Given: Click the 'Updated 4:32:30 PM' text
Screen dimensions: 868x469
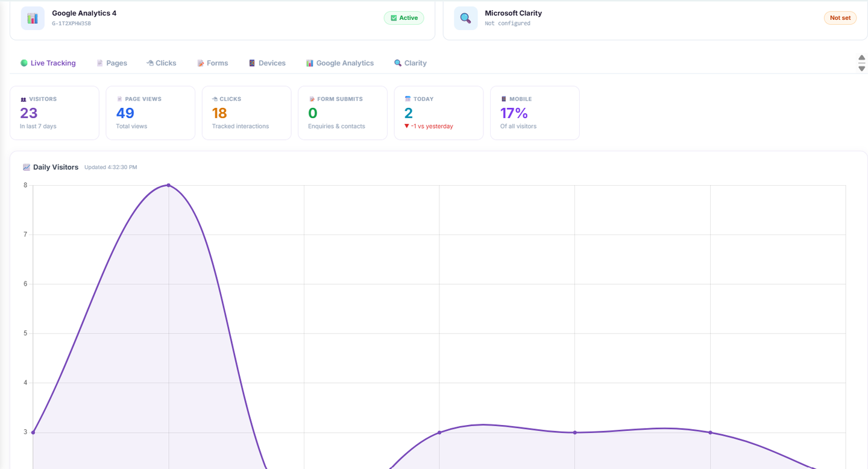Looking at the screenshot, I should tap(110, 168).
